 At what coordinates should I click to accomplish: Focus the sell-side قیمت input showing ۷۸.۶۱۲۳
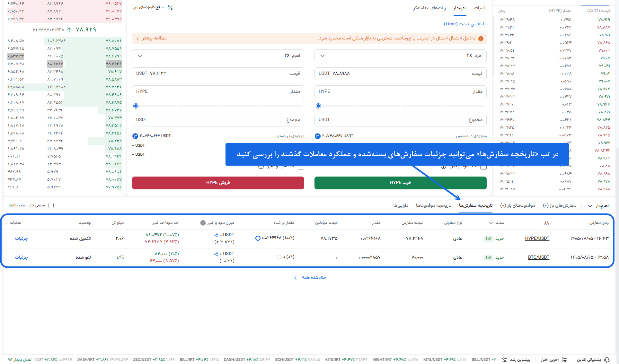(218, 74)
